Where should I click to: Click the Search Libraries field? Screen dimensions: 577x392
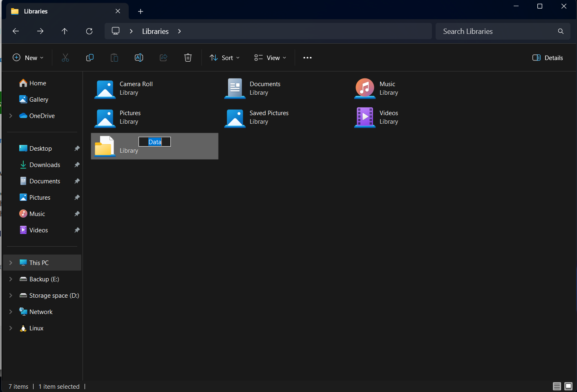click(496, 31)
